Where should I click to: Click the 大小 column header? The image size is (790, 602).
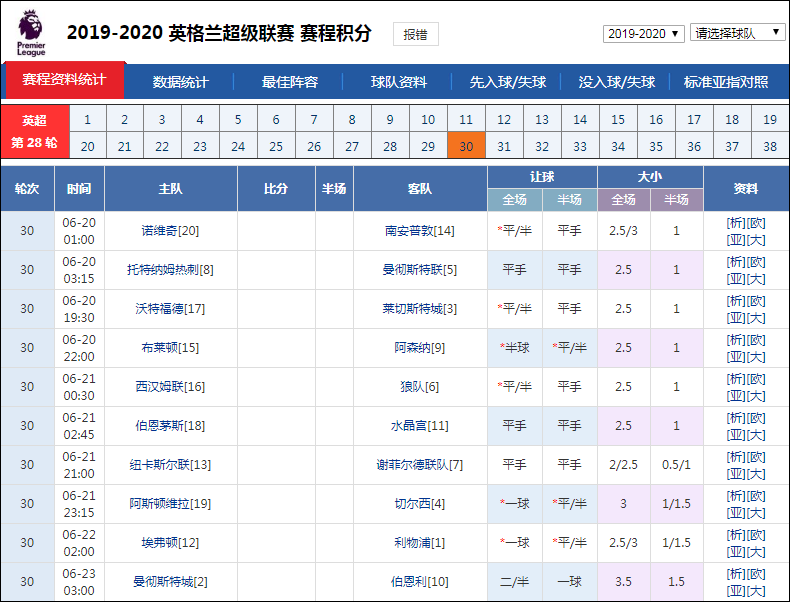tap(650, 177)
